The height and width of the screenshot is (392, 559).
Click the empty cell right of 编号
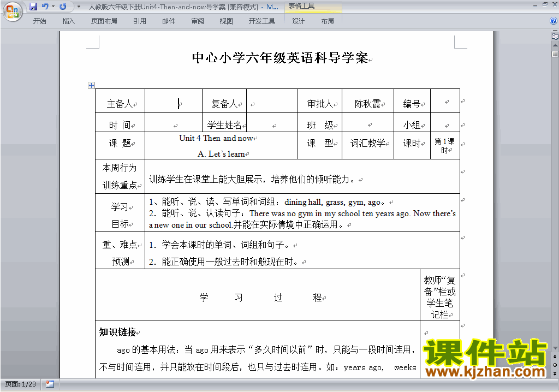click(445, 101)
